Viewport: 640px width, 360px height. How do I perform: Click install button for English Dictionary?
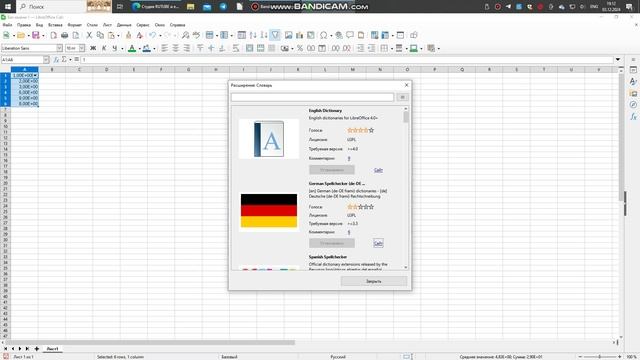coord(332,170)
